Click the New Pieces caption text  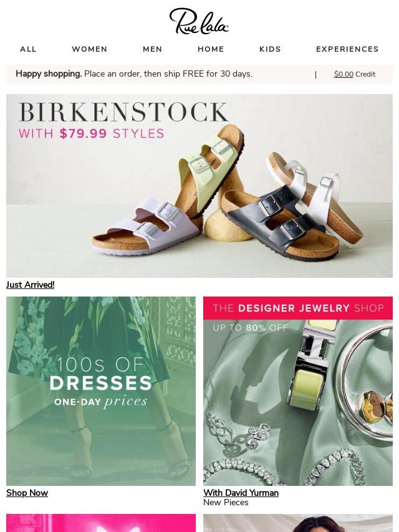226,503
